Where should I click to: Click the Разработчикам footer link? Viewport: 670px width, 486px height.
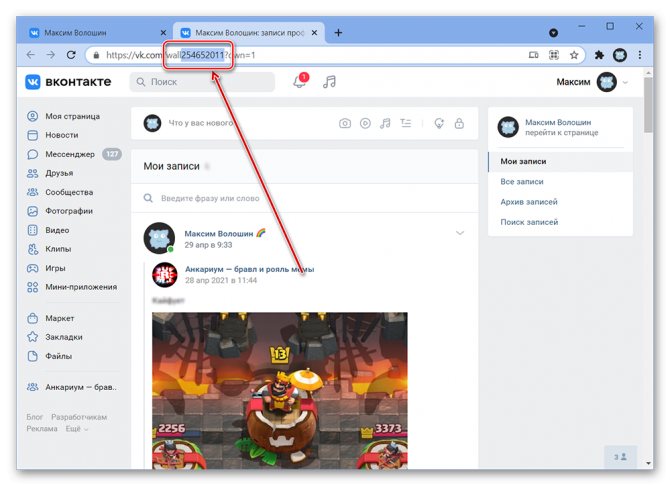79,417
